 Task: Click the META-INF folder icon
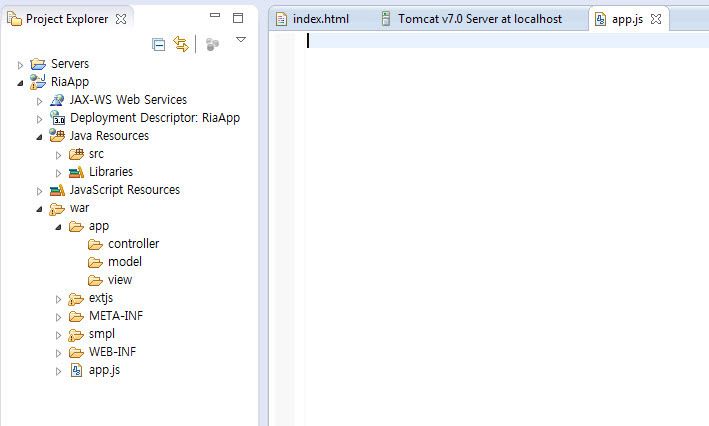pyautogui.click(x=76, y=317)
